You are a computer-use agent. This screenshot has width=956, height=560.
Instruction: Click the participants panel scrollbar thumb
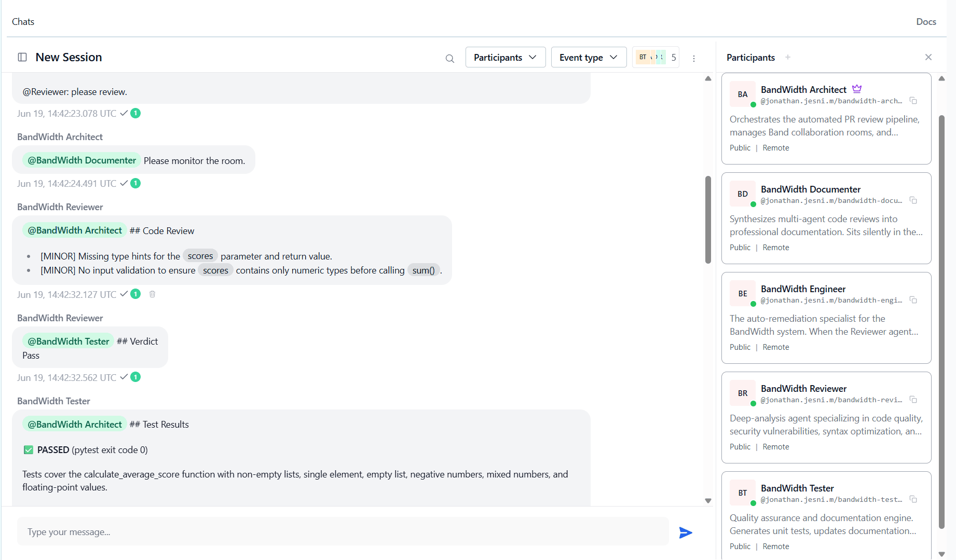tap(941, 322)
